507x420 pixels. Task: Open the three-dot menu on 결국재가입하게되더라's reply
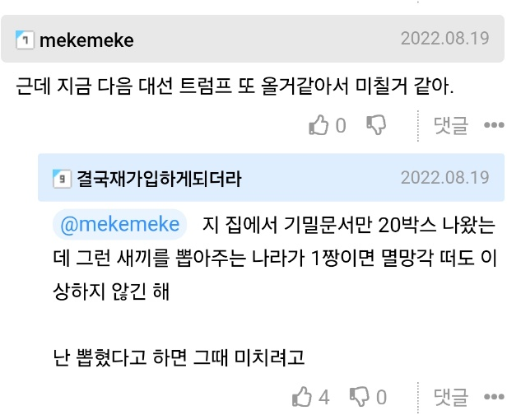tap(493, 397)
